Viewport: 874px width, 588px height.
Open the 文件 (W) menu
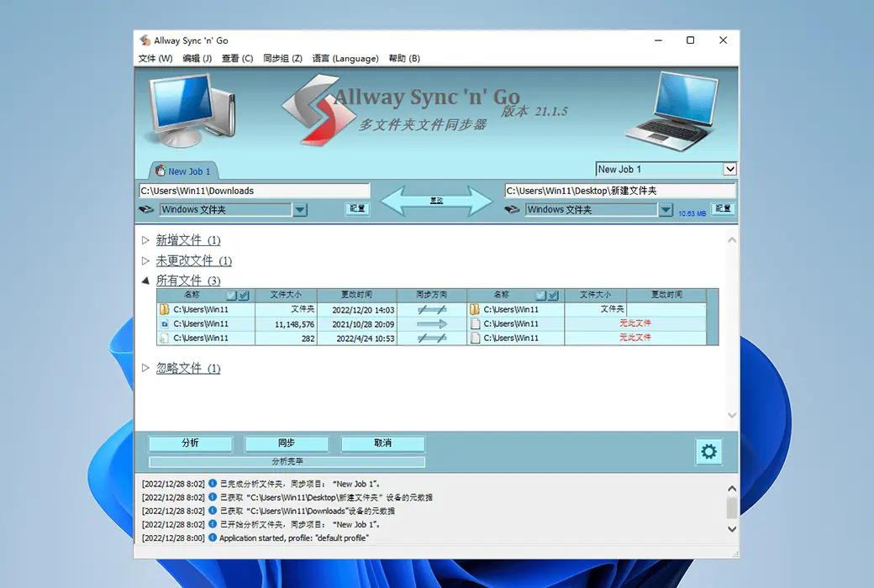click(155, 59)
